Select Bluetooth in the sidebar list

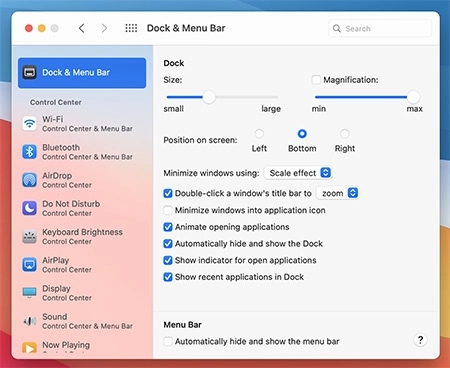pyautogui.click(x=82, y=152)
